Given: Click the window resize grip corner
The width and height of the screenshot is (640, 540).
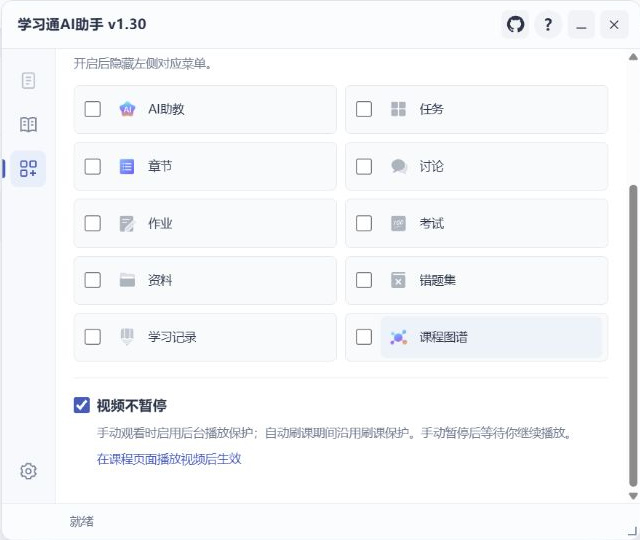Looking at the screenshot, I should pos(633,531).
